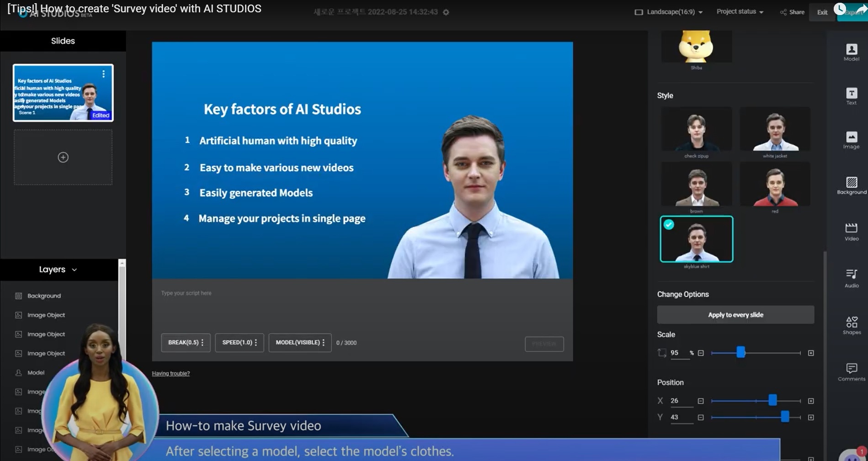The width and height of the screenshot is (868, 461).
Task: Select the white jacket style
Action: pyautogui.click(x=775, y=129)
